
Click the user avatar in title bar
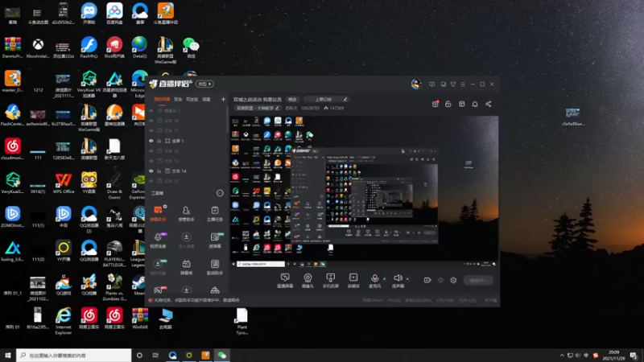point(416,84)
